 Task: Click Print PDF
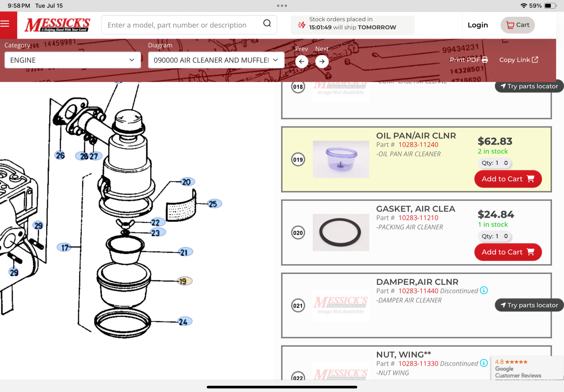click(469, 60)
